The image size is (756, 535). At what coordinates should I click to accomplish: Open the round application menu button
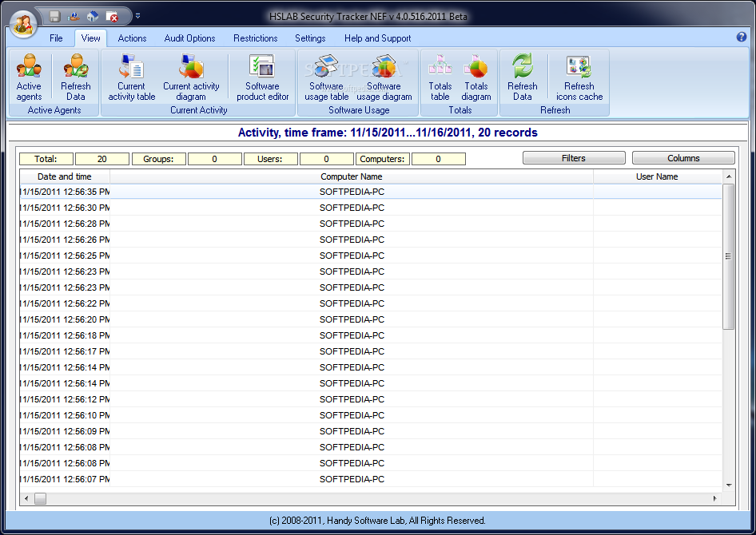22,24
